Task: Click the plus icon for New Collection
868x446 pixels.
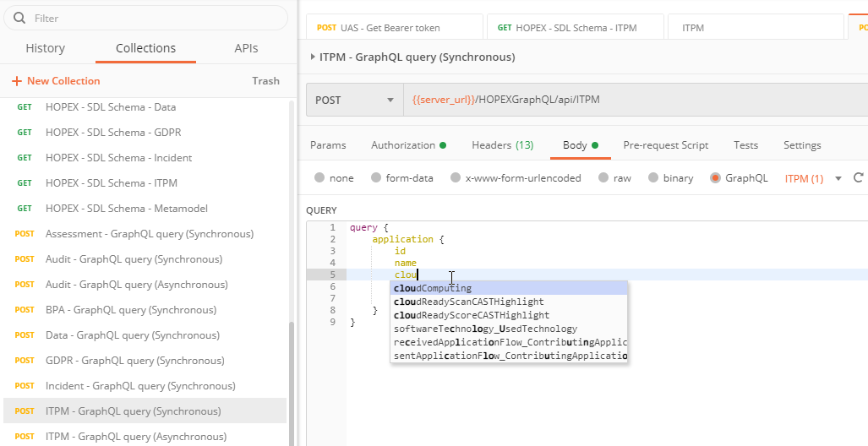Action: 17,81
